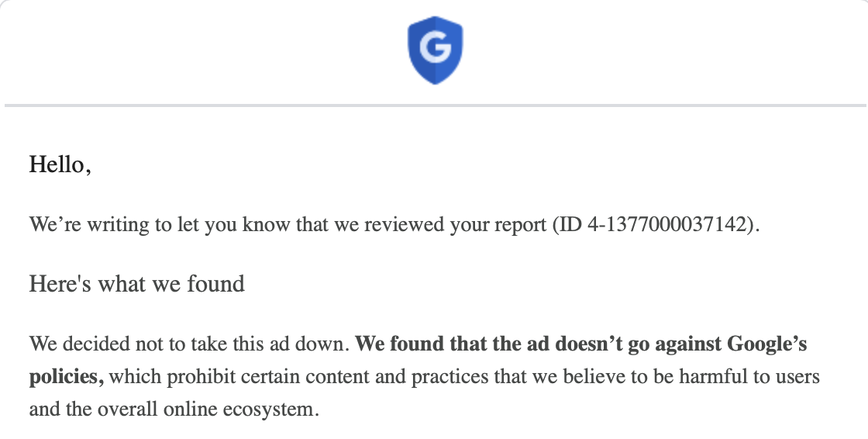Screen dimensions: 868x439
Task: Click the words "online ecosystem" at the end
Action: tap(262, 409)
